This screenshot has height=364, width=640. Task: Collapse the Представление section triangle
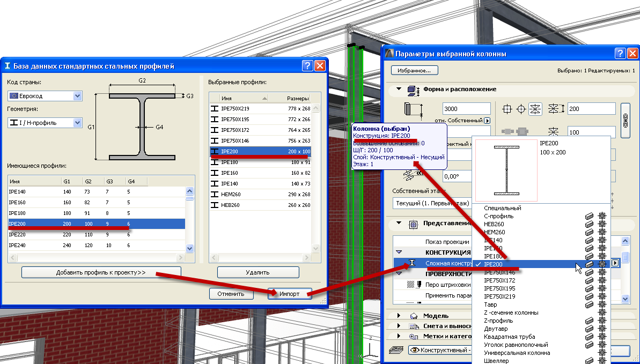click(399, 223)
